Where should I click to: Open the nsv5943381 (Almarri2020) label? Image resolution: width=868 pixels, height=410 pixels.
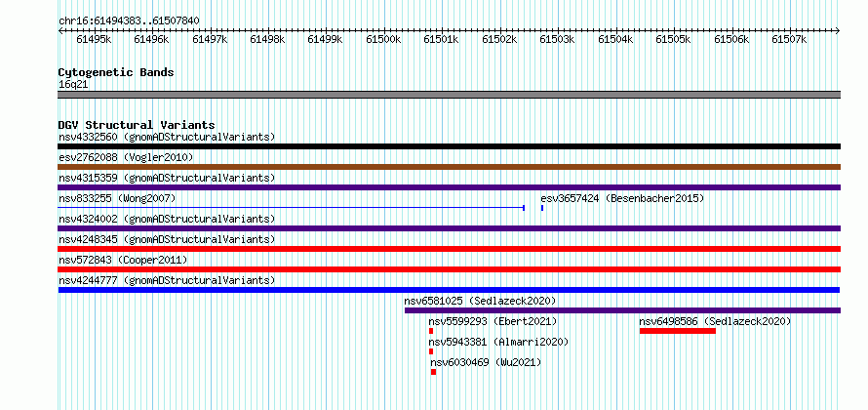498,342
